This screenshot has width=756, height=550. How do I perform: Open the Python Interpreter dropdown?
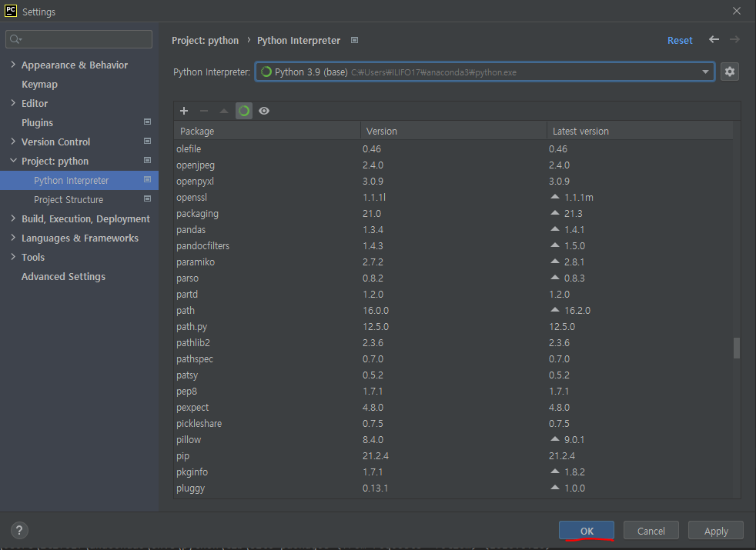coord(484,72)
